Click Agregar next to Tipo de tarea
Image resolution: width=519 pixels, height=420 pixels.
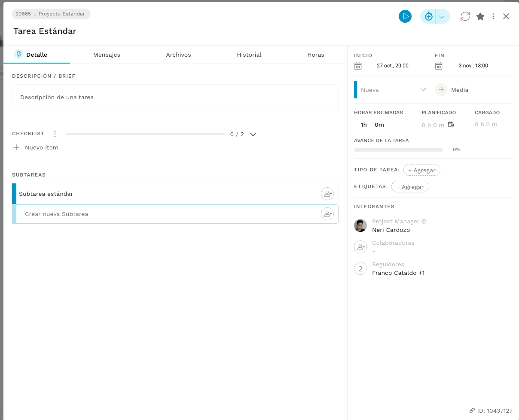(x=421, y=170)
